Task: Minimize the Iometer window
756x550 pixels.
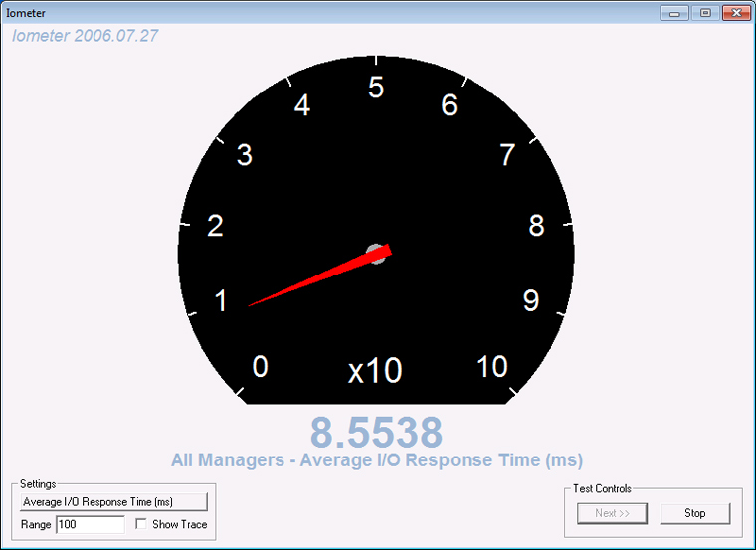Action: click(x=676, y=13)
